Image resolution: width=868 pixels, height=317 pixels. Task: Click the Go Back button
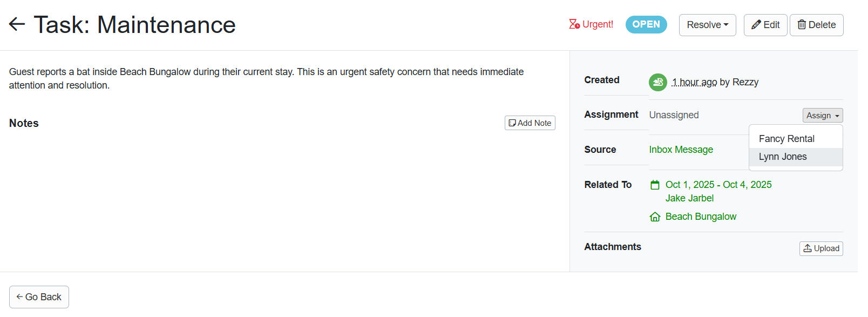click(38, 296)
